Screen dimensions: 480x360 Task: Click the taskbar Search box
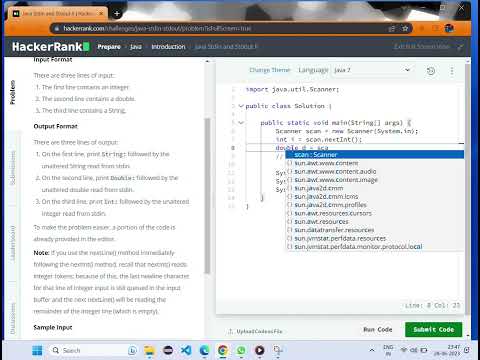93,350
